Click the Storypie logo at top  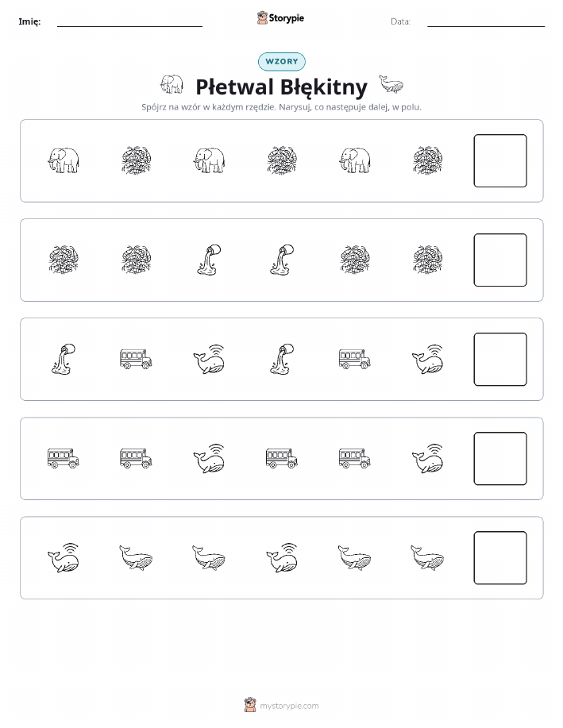click(x=280, y=18)
